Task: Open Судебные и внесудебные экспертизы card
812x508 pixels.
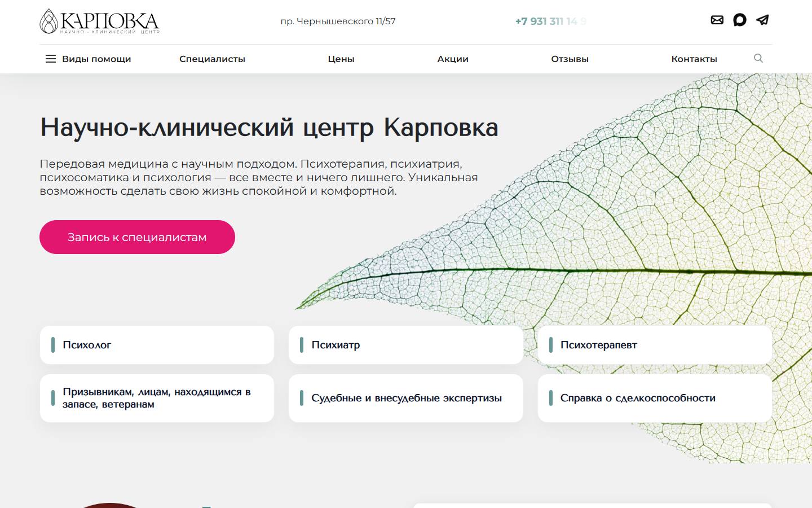Action: coord(406,398)
